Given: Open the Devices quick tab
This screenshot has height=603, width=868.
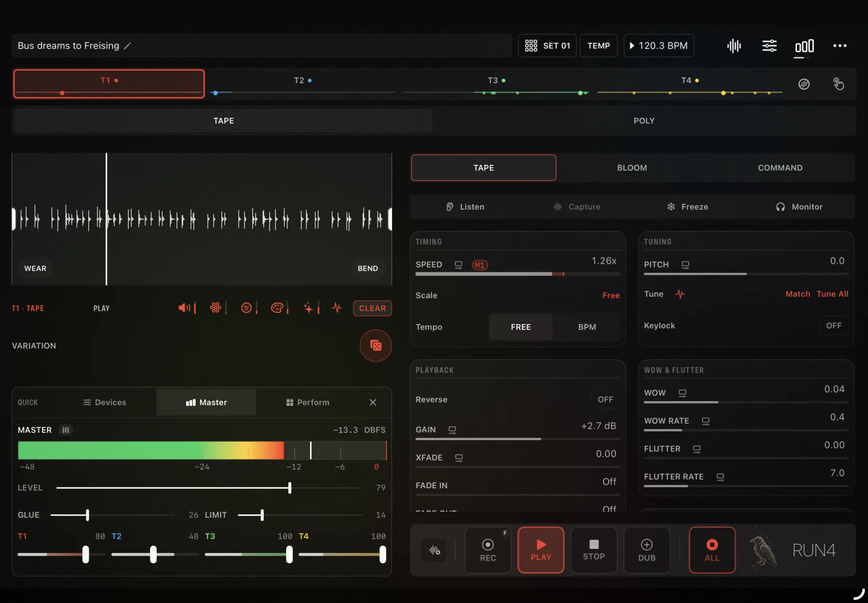Looking at the screenshot, I should (105, 402).
